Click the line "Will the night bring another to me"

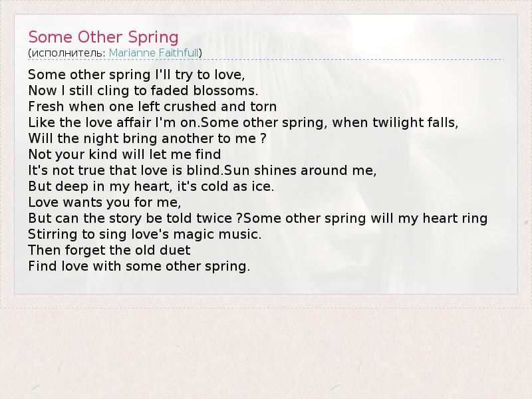[x=147, y=138]
